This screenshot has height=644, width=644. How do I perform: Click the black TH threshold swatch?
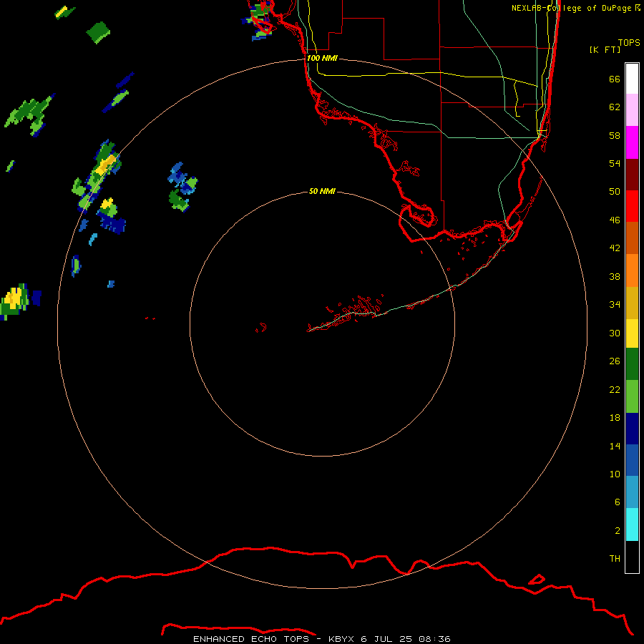pos(632,557)
